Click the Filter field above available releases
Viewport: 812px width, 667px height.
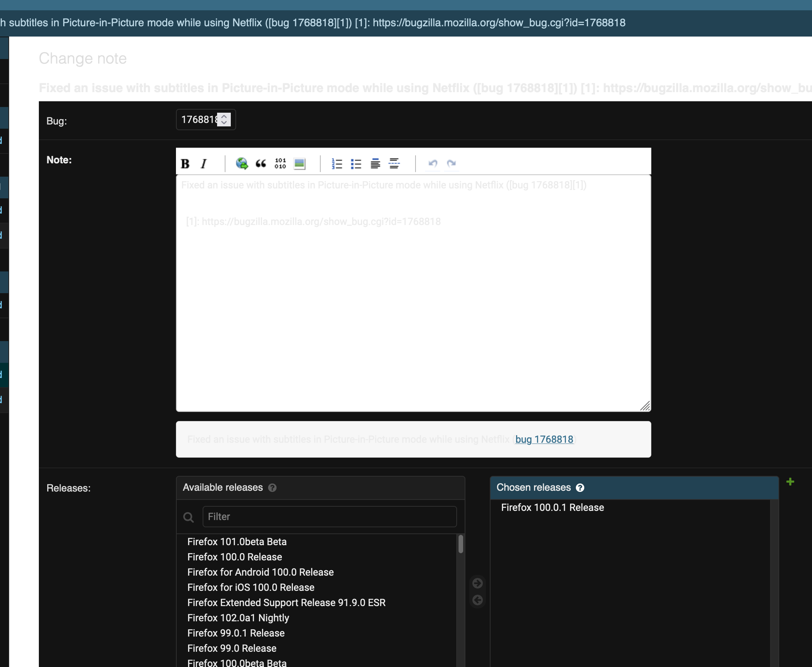[x=330, y=516]
